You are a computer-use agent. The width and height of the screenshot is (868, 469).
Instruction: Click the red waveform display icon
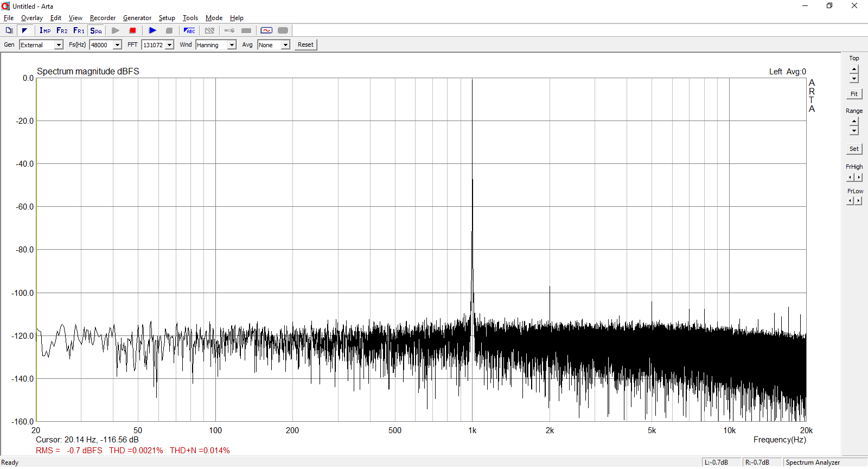[266, 30]
